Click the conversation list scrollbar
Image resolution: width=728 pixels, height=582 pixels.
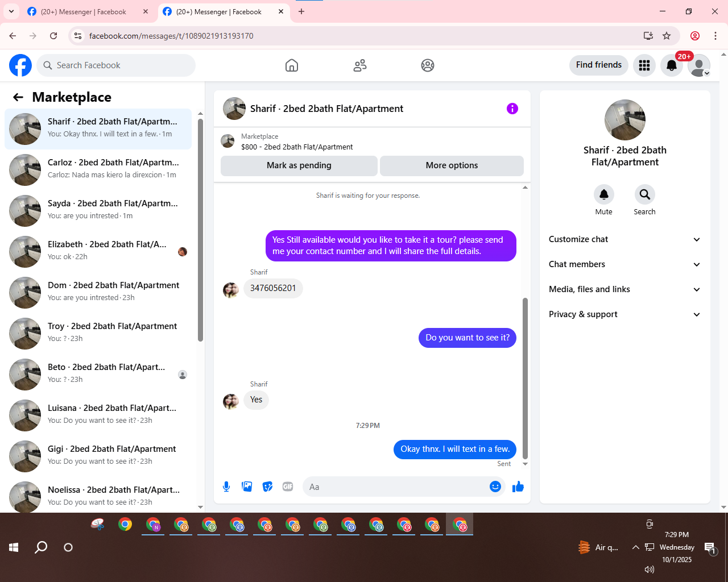[x=200, y=230]
